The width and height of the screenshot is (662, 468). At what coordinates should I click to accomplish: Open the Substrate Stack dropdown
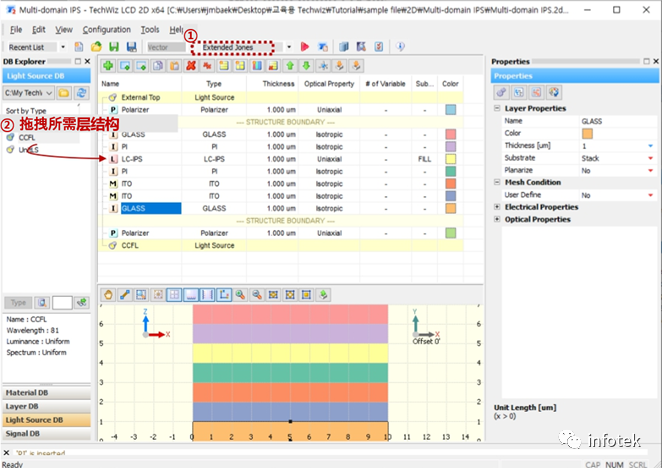(651, 158)
